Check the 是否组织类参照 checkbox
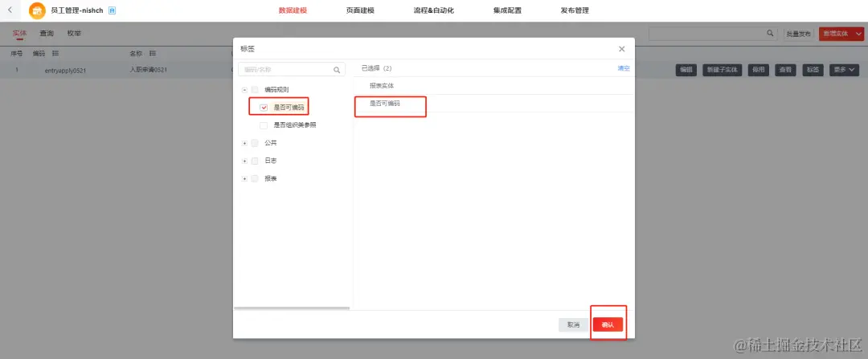 click(264, 125)
